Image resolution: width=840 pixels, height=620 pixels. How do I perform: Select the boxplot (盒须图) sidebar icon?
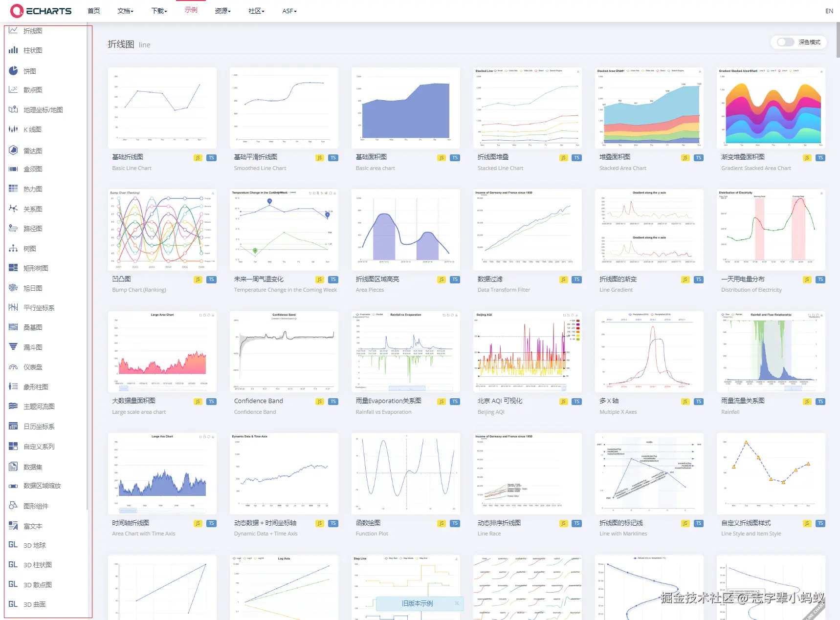pos(13,169)
